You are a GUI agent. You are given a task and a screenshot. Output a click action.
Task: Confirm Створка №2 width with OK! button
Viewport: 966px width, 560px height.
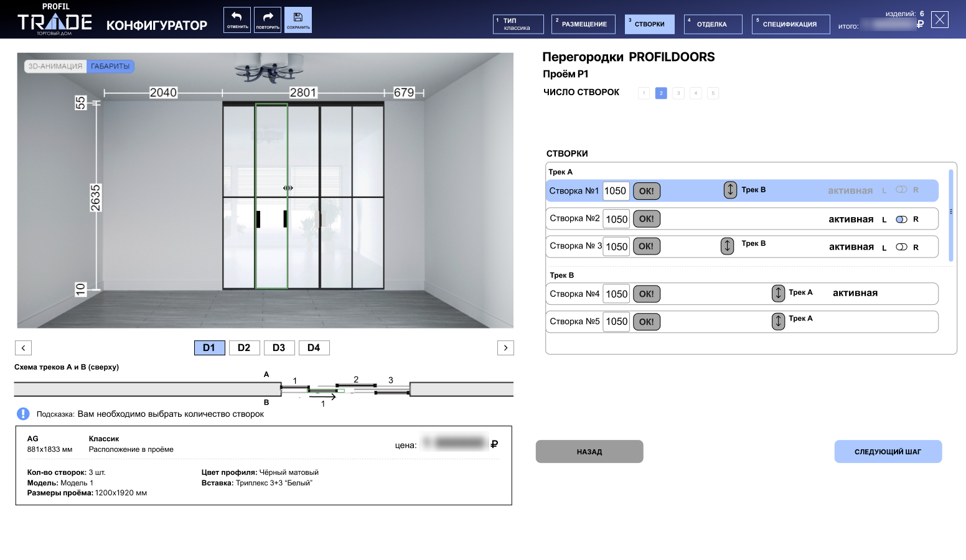click(647, 219)
